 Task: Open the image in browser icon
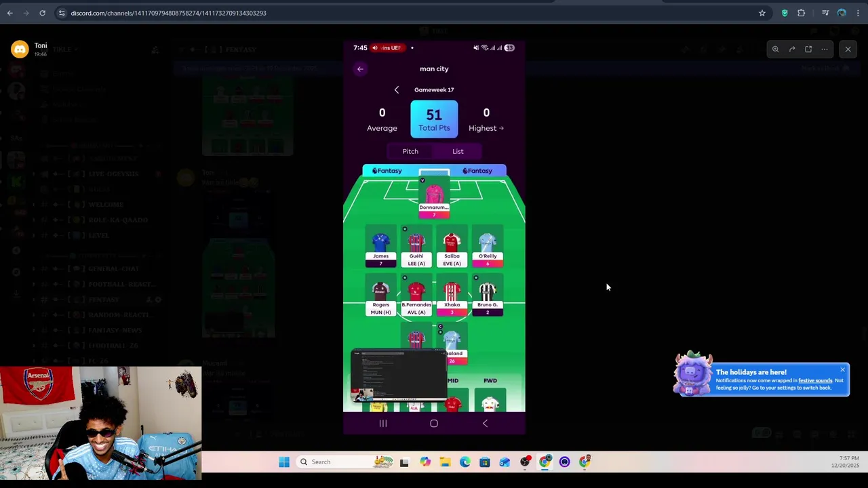pyautogui.click(x=808, y=49)
